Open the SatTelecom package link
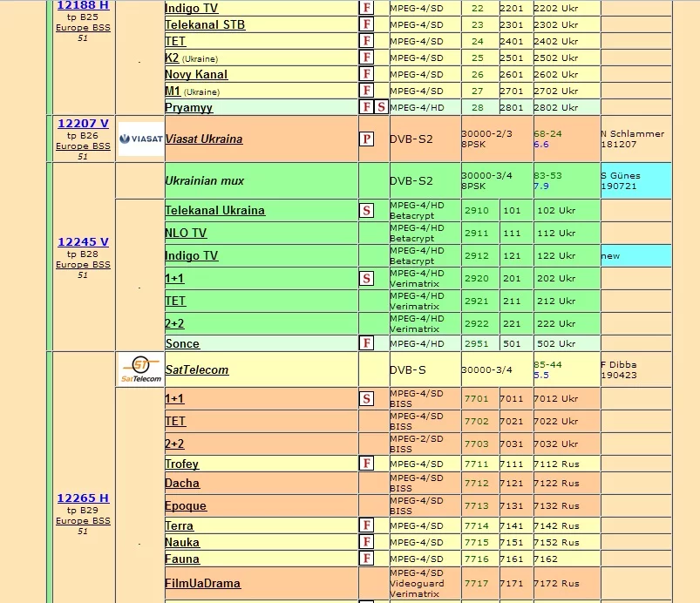The image size is (700, 603). 197,370
